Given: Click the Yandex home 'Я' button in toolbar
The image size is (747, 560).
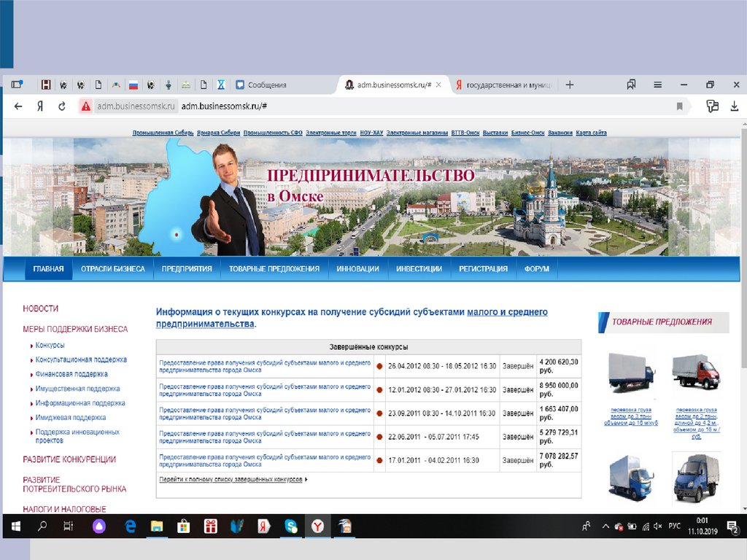Looking at the screenshot, I should [40, 106].
